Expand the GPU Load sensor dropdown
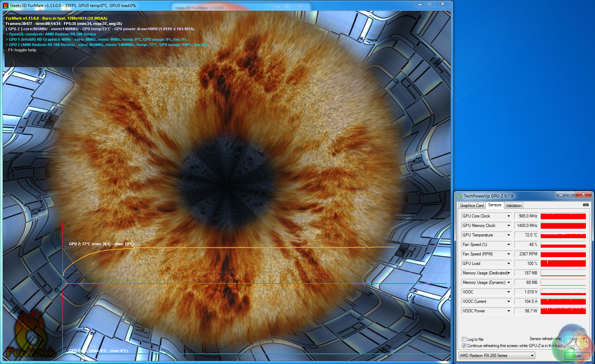This screenshot has width=595, height=364. point(508,264)
